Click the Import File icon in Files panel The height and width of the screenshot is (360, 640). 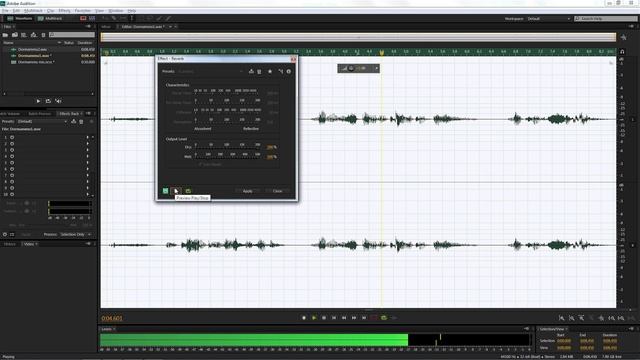coord(15,35)
